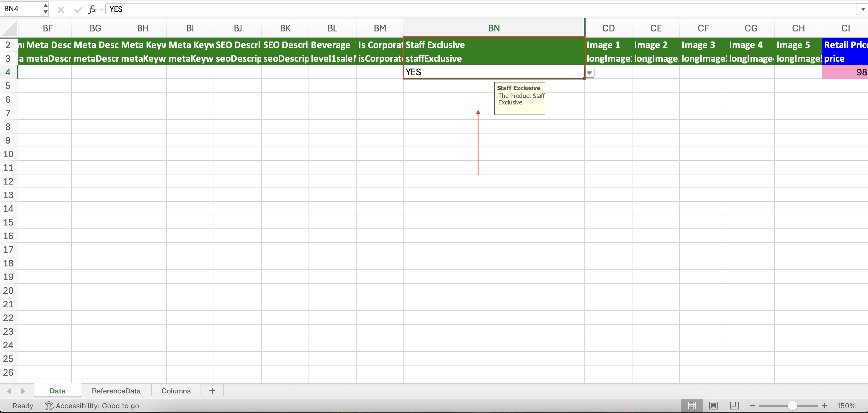Click the zoom out minus icon
The height and width of the screenshot is (413, 868).
coord(752,406)
